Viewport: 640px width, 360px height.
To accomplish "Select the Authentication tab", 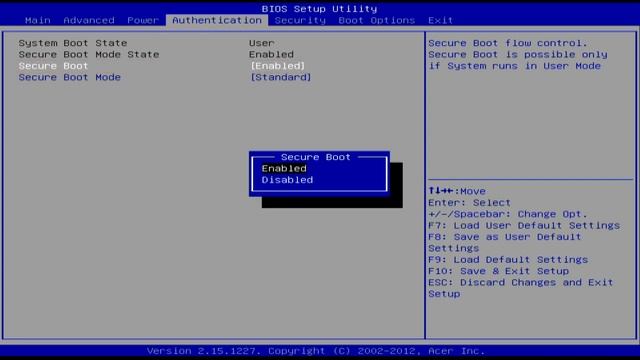I will [x=217, y=20].
